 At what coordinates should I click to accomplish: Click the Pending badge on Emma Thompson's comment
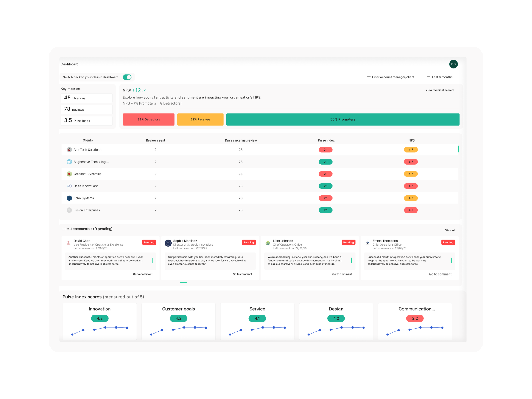448,242
